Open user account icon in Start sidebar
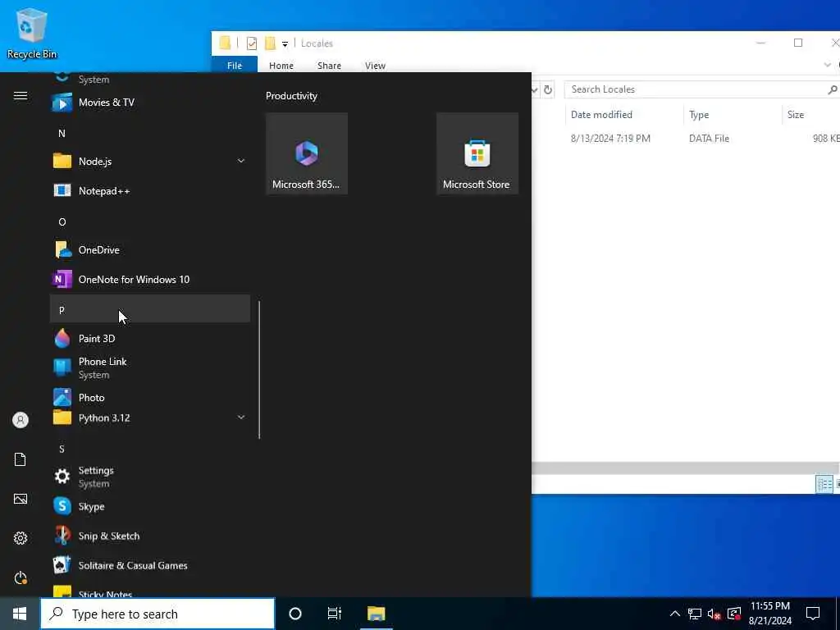The height and width of the screenshot is (630, 840). [21, 420]
